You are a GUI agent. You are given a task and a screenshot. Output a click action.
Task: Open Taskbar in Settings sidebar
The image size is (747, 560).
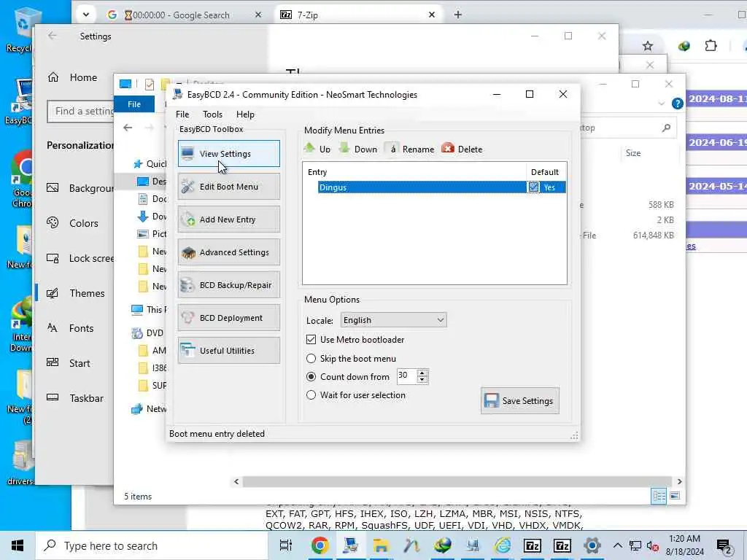point(75,398)
